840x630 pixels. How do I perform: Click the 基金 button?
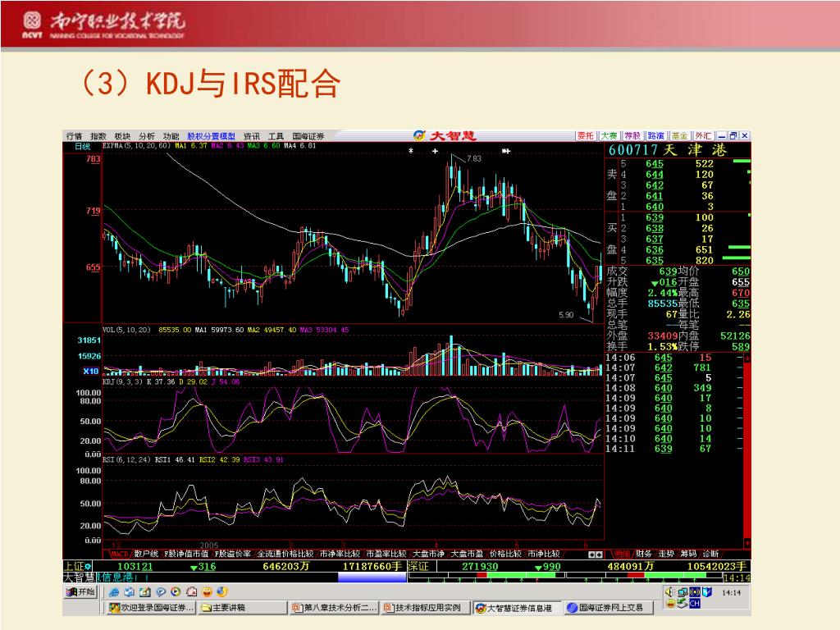click(x=680, y=136)
